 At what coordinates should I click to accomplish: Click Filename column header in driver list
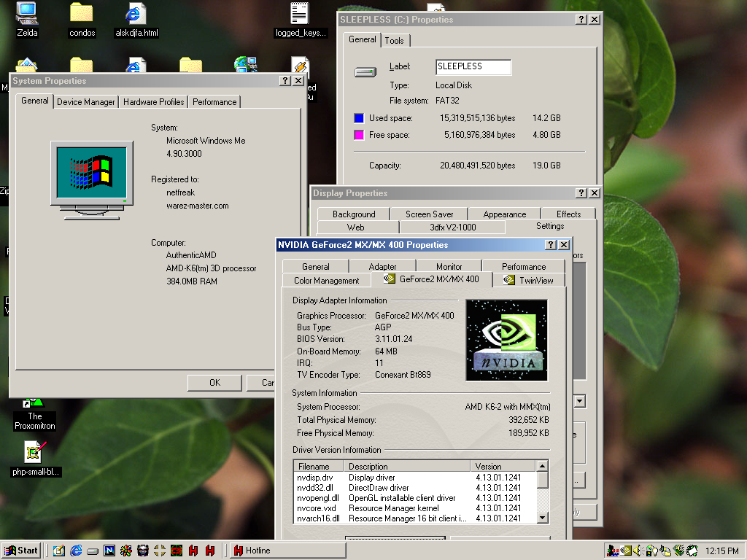319,466
